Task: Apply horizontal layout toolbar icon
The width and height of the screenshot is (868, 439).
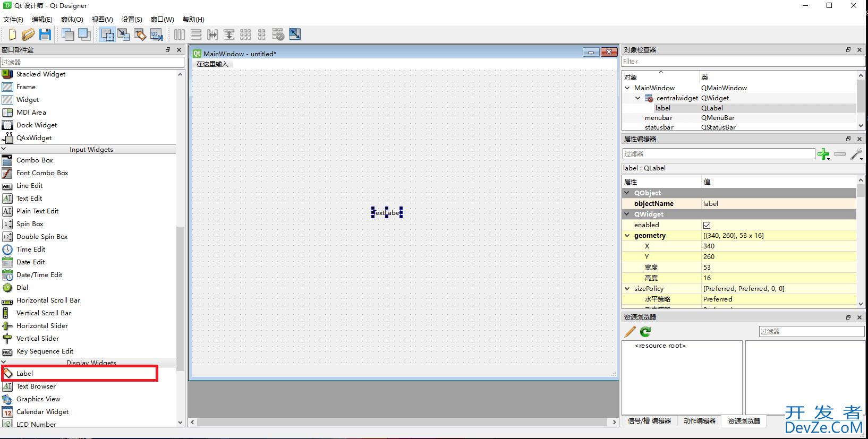Action: [x=180, y=35]
